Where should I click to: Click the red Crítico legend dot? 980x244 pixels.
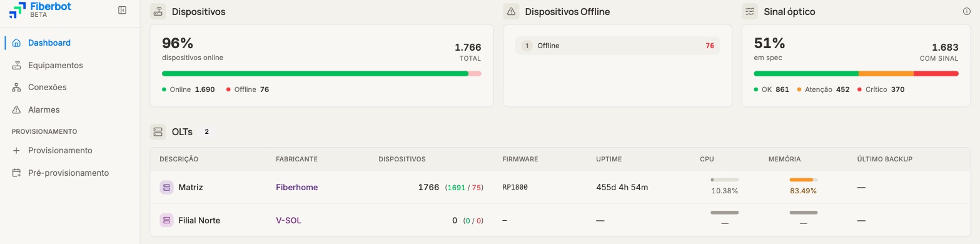tap(860, 89)
